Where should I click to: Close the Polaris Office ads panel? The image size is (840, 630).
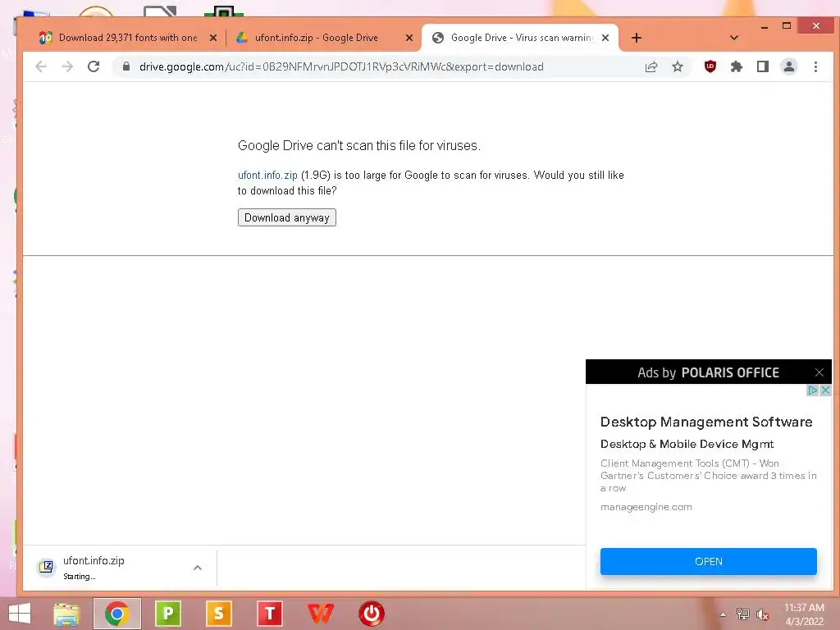pos(819,372)
